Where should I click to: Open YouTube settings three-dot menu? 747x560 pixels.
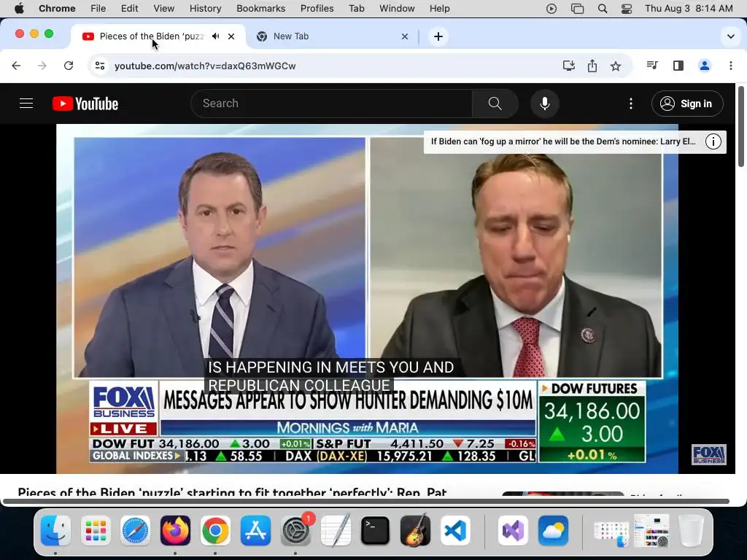coord(631,104)
